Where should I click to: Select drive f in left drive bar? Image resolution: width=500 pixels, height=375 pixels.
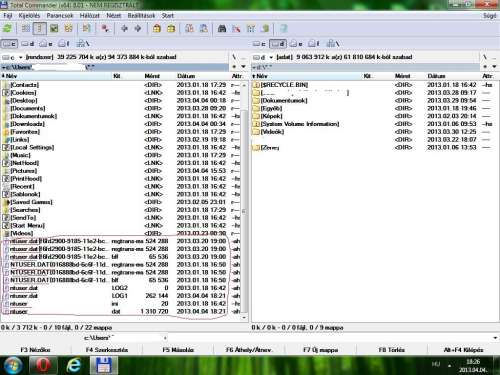64,44
